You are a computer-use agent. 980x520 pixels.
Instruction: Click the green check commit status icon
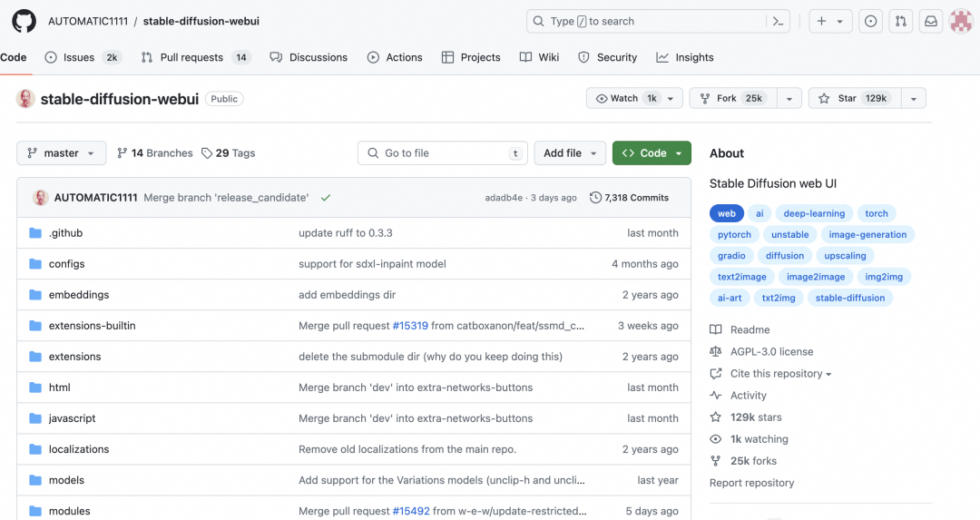(x=326, y=198)
